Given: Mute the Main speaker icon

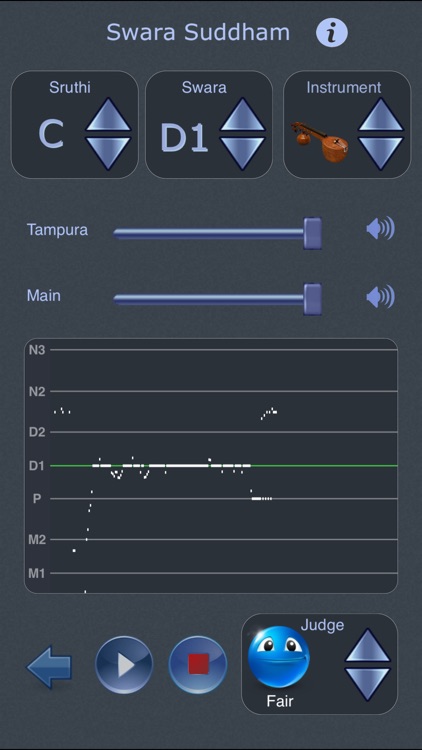Looking at the screenshot, I should coord(380,297).
